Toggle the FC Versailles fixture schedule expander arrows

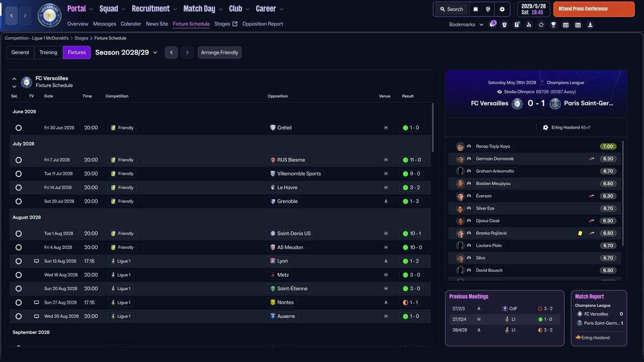14,82
